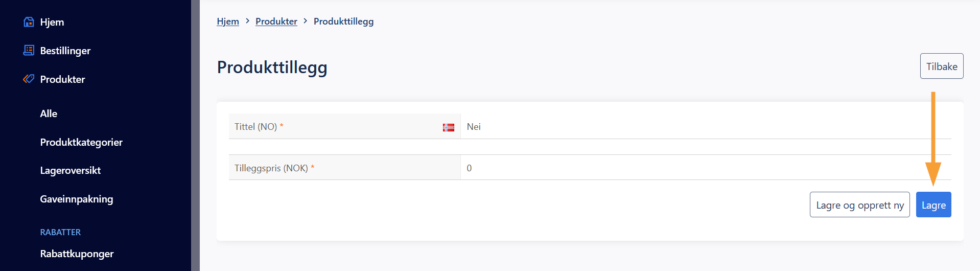
Task: Open Bestillinger in the sidebar
Action: (x=65, y=51)
